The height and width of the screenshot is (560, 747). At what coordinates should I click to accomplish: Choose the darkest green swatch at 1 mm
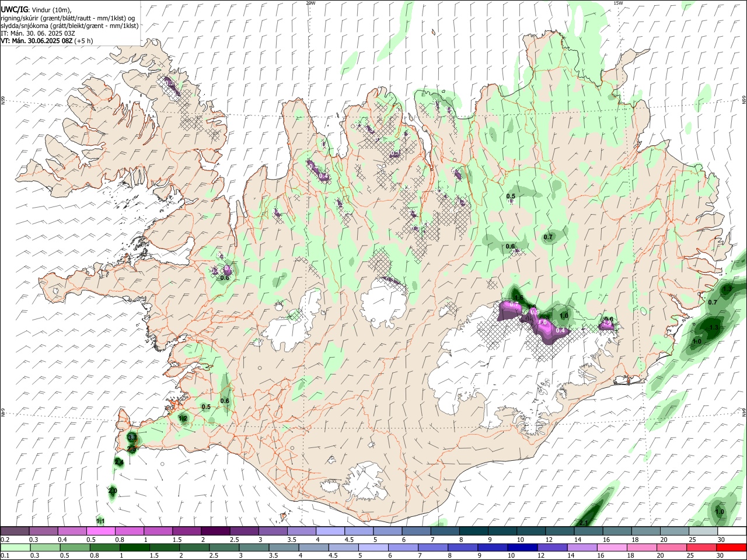coord(134,547)
